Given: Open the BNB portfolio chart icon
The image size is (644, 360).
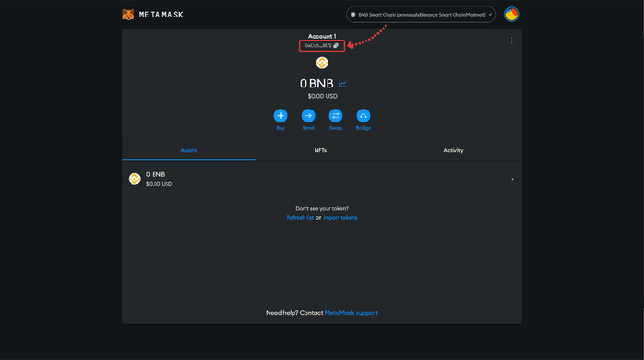Looking at the screenshot, I should 342,84.
